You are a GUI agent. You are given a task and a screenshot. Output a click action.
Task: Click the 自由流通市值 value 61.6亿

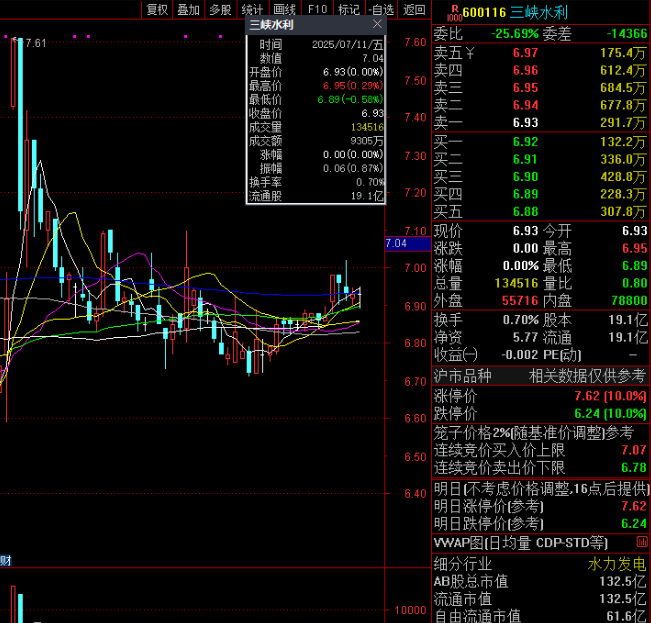[626, 616]
